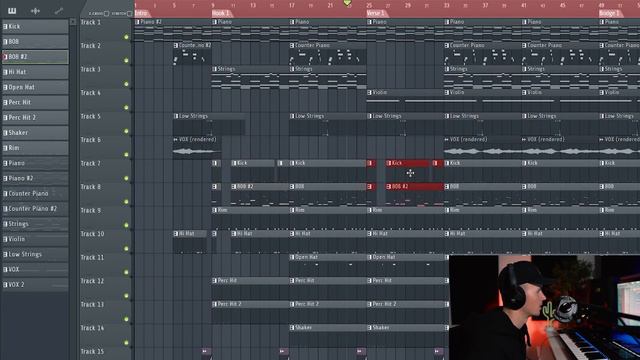Select the 808 pattern in the picker
The height and width of the screenshot is (360, 640).
[36, 42]
